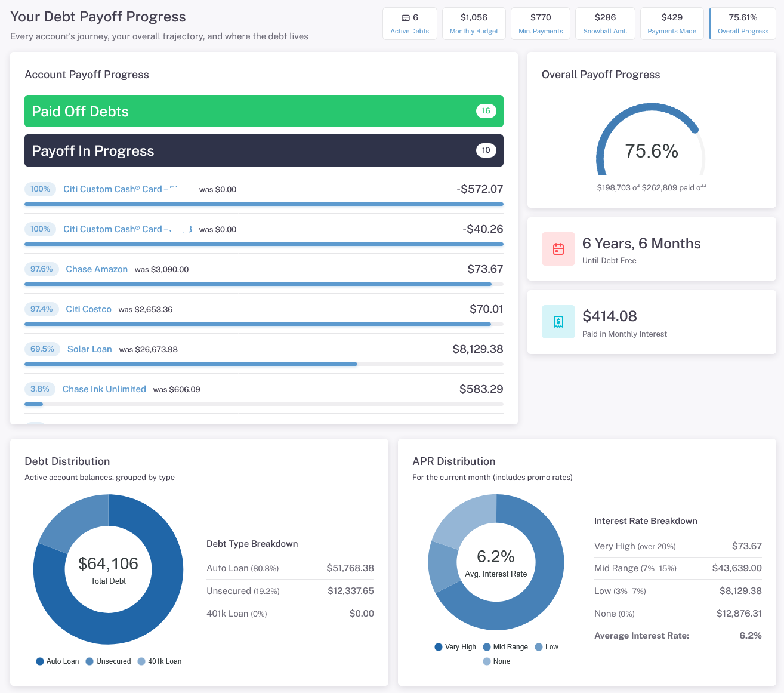Expand the Payoff In Progress section header
Screen dimensions: 784x693
pyautogui.click(x=264, y=150)
